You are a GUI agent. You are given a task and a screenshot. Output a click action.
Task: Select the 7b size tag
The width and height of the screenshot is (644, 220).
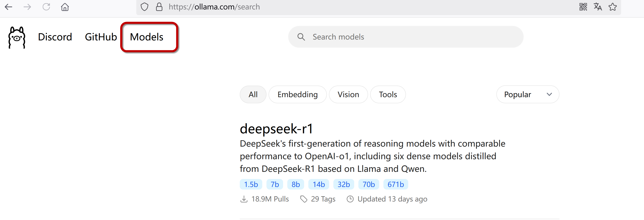pyautogui.click(x=275, y=184)
